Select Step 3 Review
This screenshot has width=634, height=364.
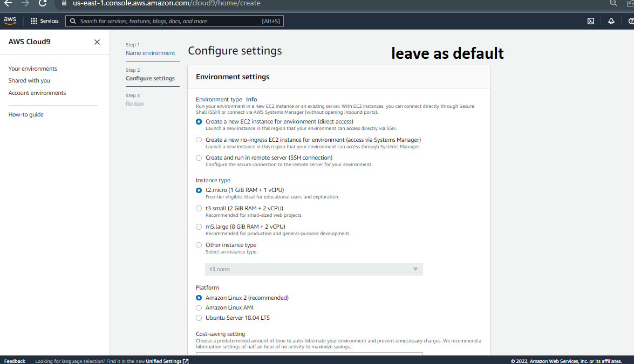click(135, 104)
